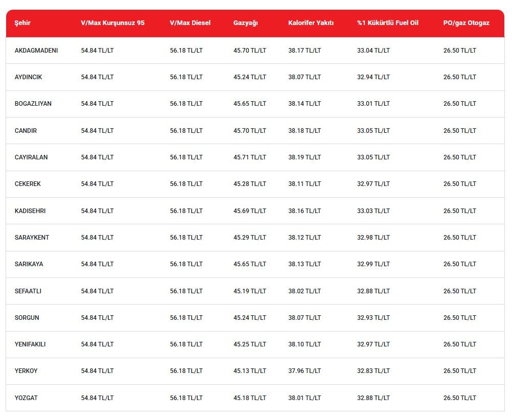
Task: Click SEFAATLI Kalorifer Yakıtı 38.02 TL/LT
Action: (305, 291)
